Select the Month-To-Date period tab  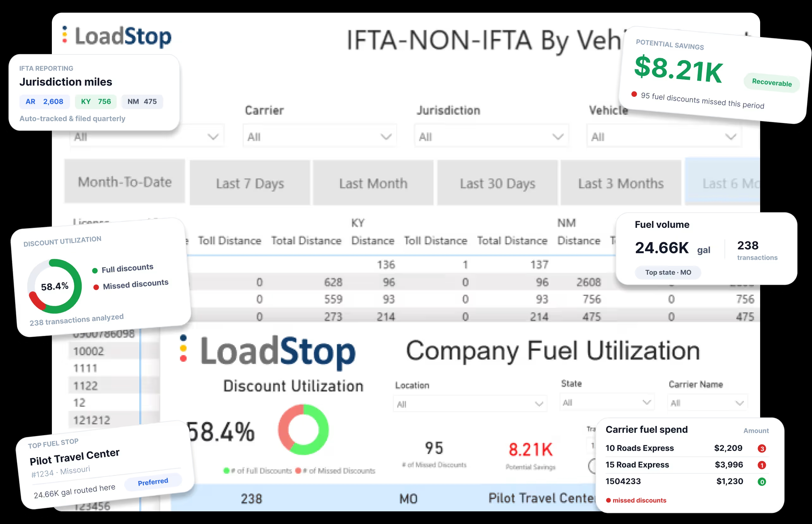click(125, 182)
